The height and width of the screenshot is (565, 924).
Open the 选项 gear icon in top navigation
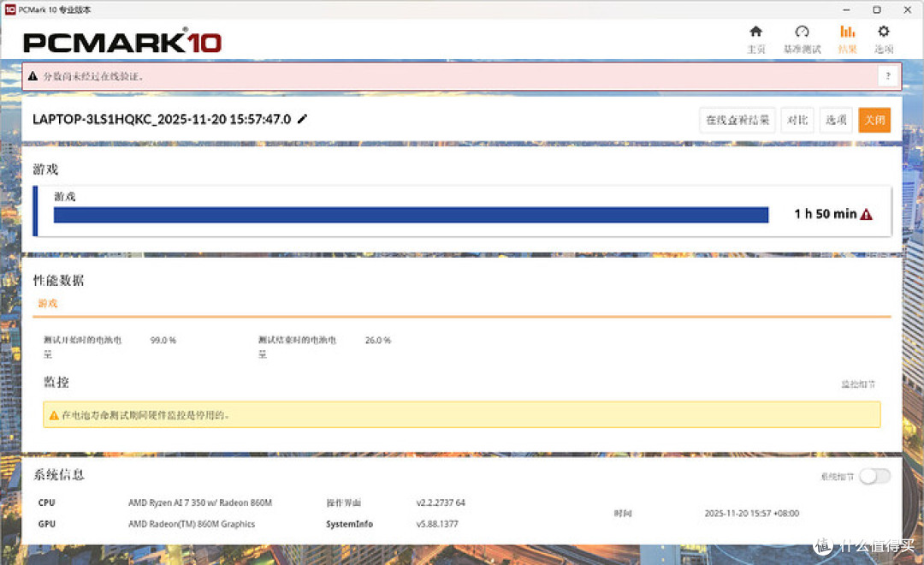pyautogui.click(x=883, y=32)
